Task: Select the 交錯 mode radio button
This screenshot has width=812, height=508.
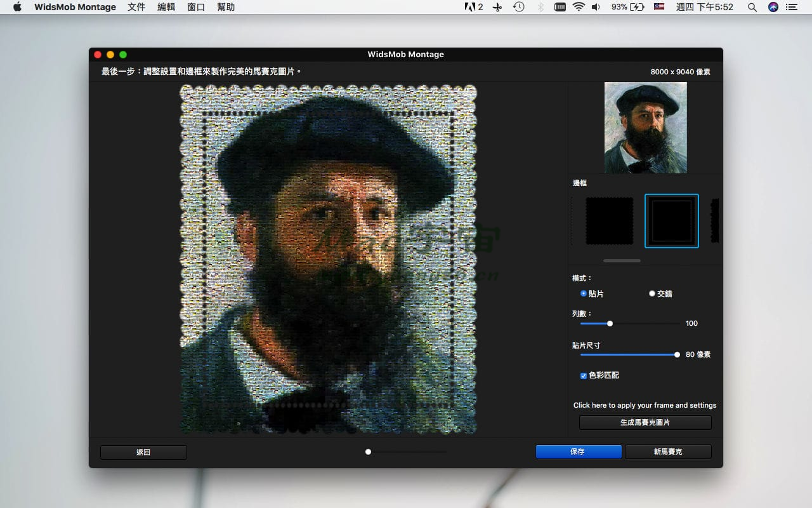Action: [x=652, y=293]
